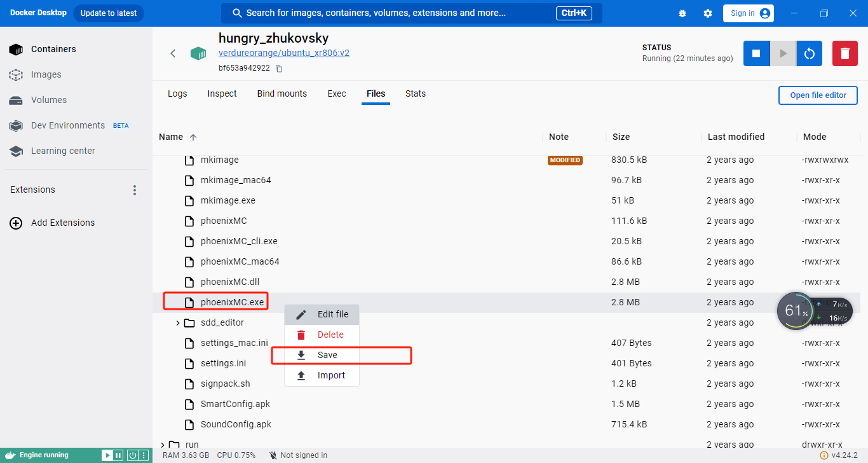Open the Extensions three-dot menu
Viewport: 868px width, 463px height.
click(134, 190)
